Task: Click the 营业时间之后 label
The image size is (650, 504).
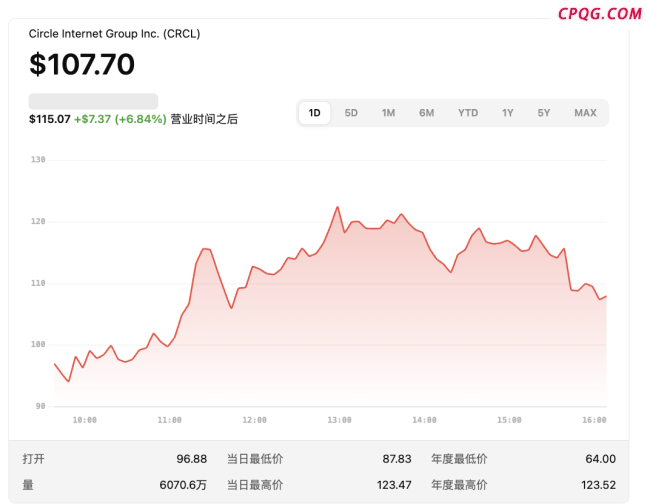Action: tap(204, 119)
